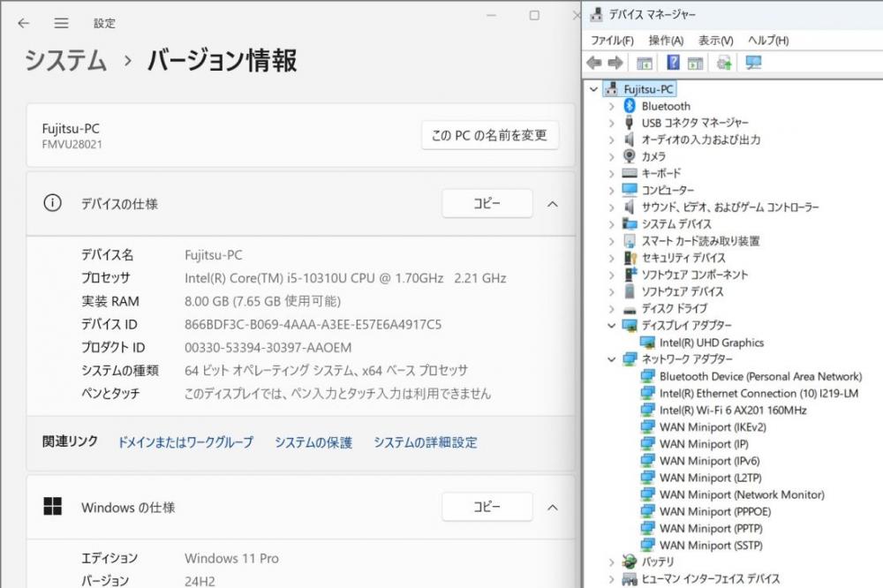This screenshot has width=883, height=588.
Task: Select the スマート カード読み取り装置 icon
Action: click(630, 240)
